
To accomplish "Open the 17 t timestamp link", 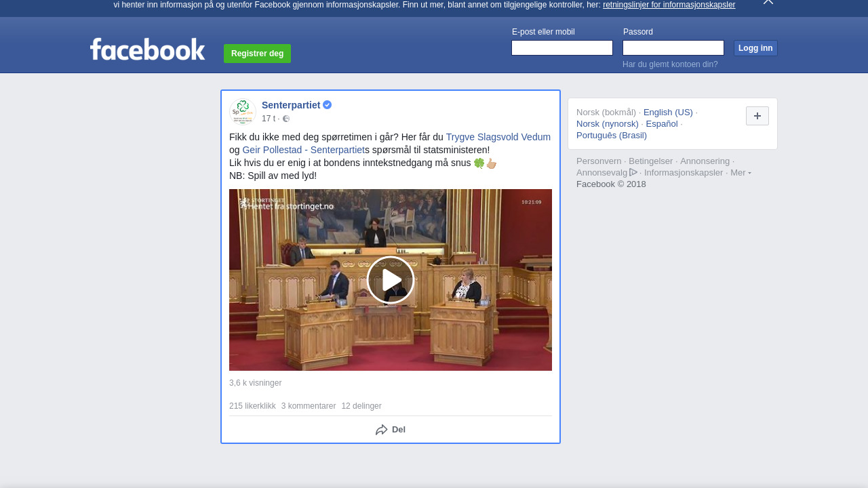I will pyautogui.click(x=269, y=119).
